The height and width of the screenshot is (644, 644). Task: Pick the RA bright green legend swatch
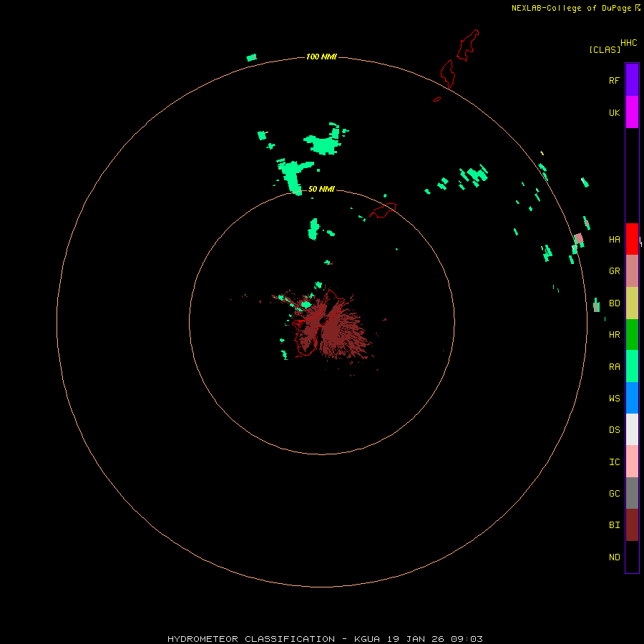tap(632, 366)
